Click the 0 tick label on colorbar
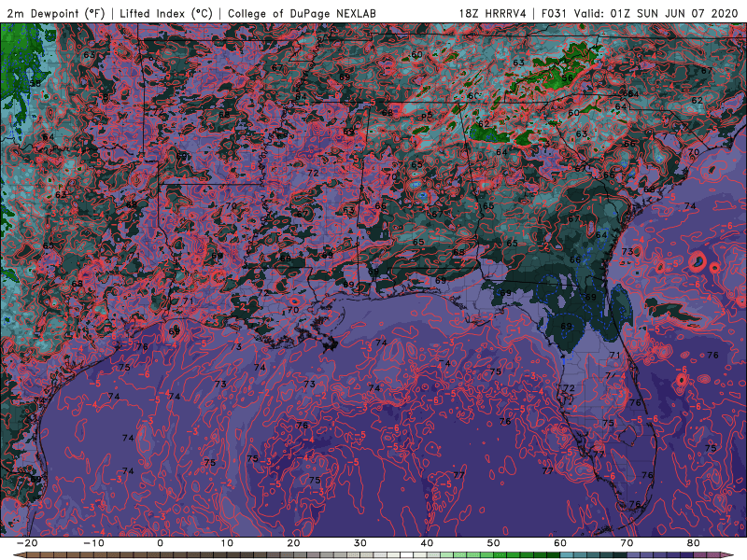747x560 pixels. pos(160,543)
